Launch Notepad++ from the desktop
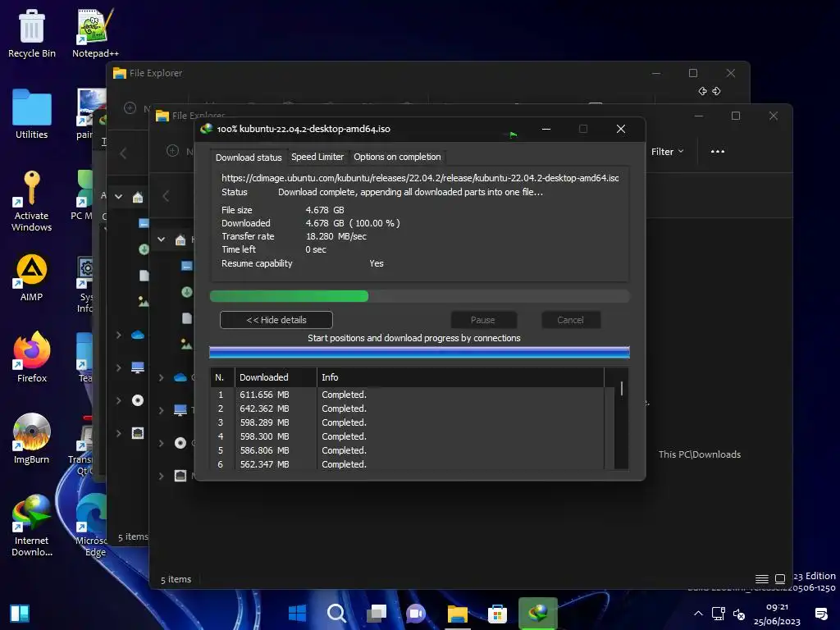Screen dimensions: 840x630 [x=95, y=33]
